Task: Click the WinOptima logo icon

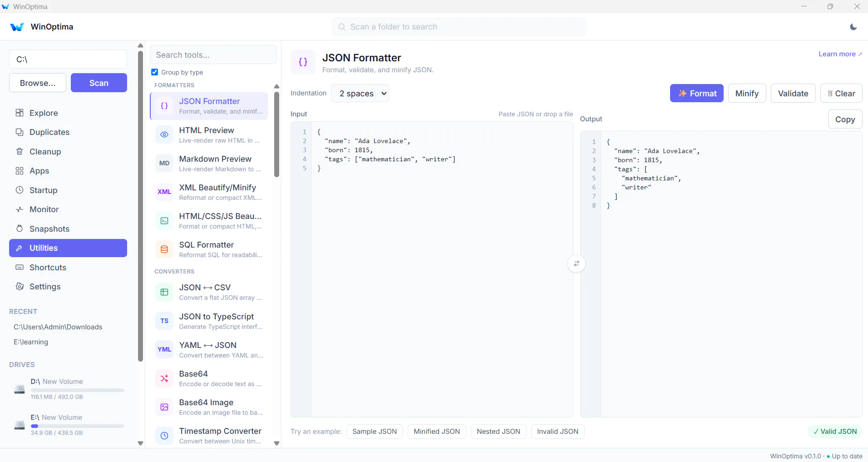Action: pyautogui.click(x=17, y=27)
